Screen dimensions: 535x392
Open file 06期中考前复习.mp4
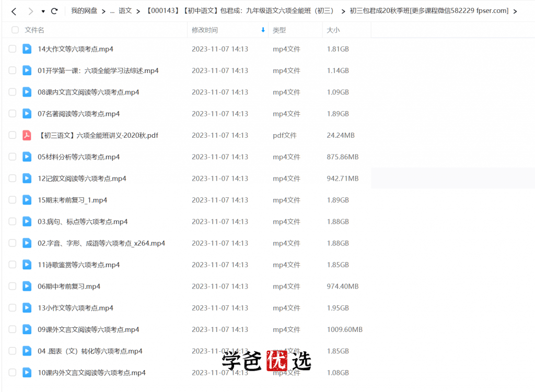point(69,287)
